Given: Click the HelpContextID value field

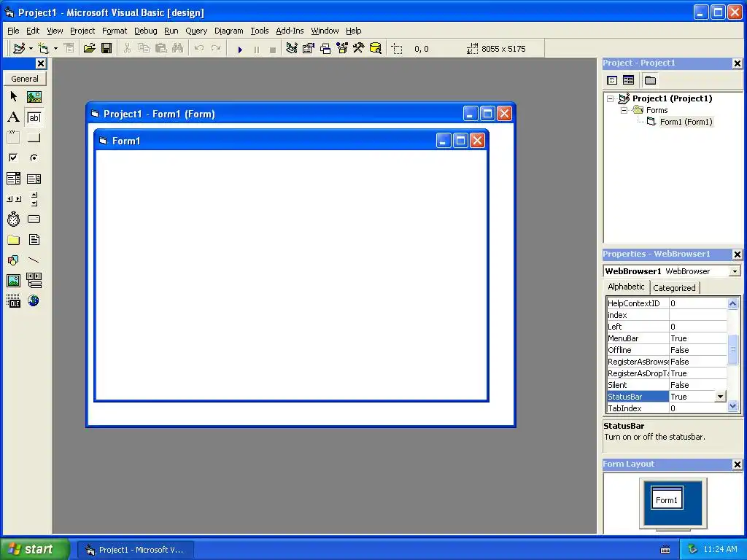Looking at the screenshot, I should tap(698, 303).
